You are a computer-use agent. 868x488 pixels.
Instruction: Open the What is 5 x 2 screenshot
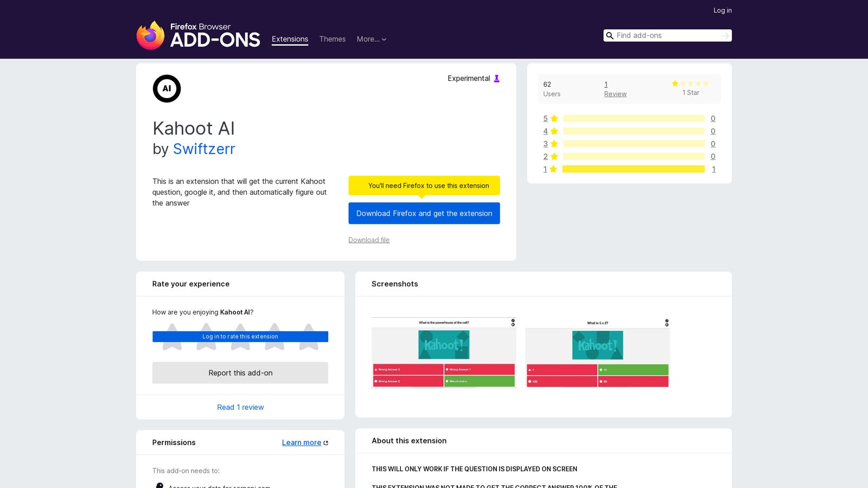coord(597,353)
